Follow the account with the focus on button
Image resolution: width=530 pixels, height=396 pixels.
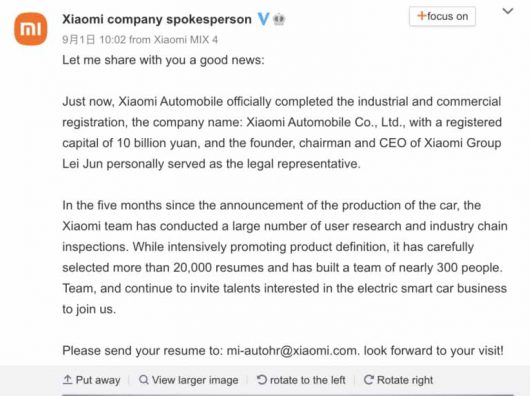click(442, 16)
